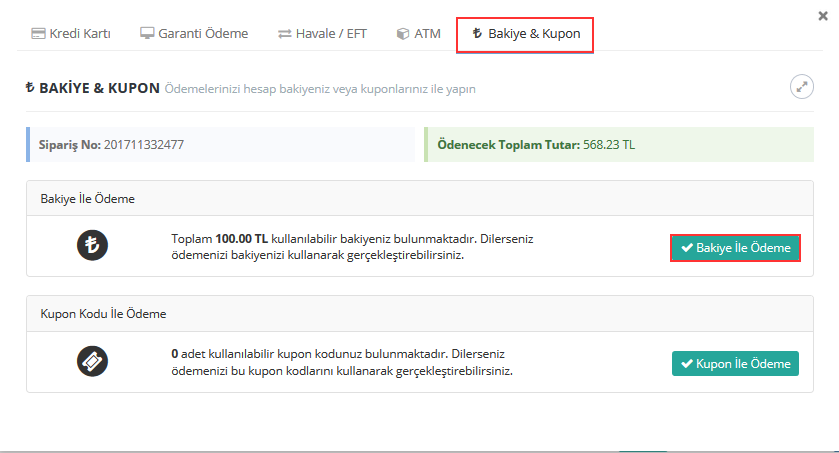This screenshot has width=839, height=453.
Task: Open the Kredi Kartı payment tab
Action: [x=70, y=33]
